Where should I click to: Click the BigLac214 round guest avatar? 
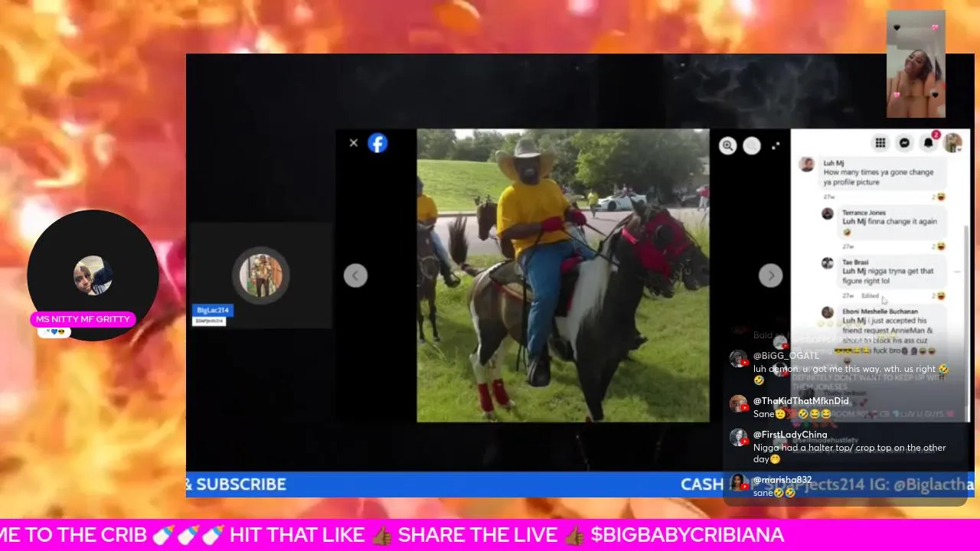pyautogui.click(x=261, y=275)
